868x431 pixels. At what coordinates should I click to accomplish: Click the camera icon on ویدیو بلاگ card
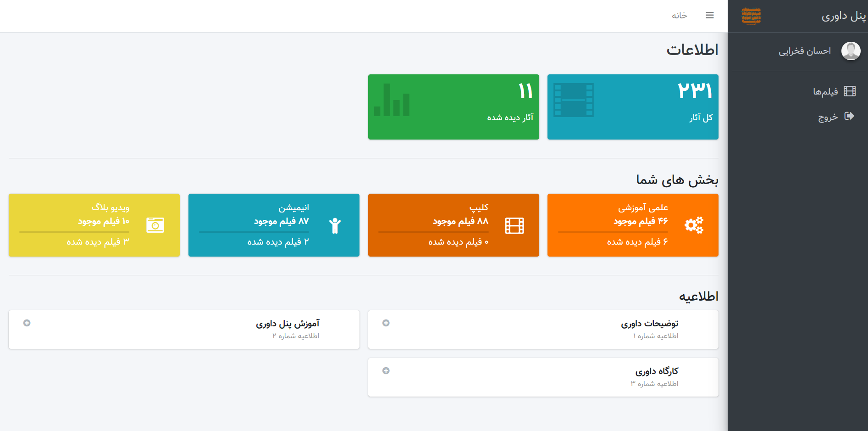tap(155, 225)
